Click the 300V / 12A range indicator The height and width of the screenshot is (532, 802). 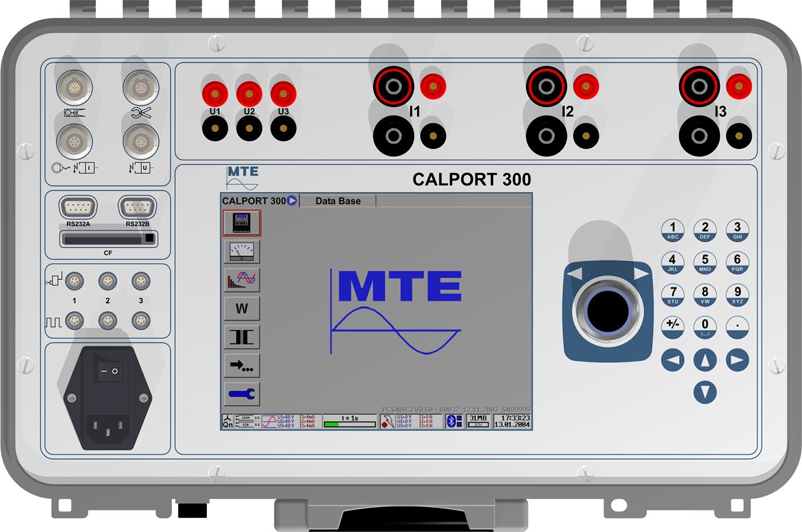tap(247, 421)
